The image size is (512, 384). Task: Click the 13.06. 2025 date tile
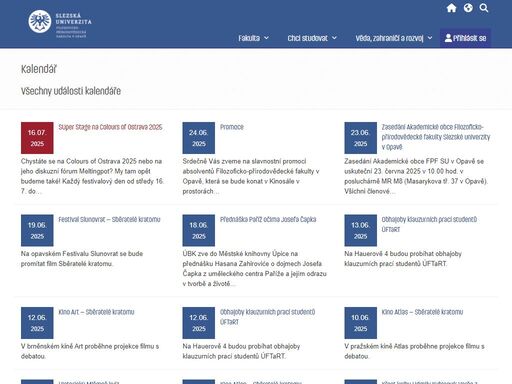point(360,230)
